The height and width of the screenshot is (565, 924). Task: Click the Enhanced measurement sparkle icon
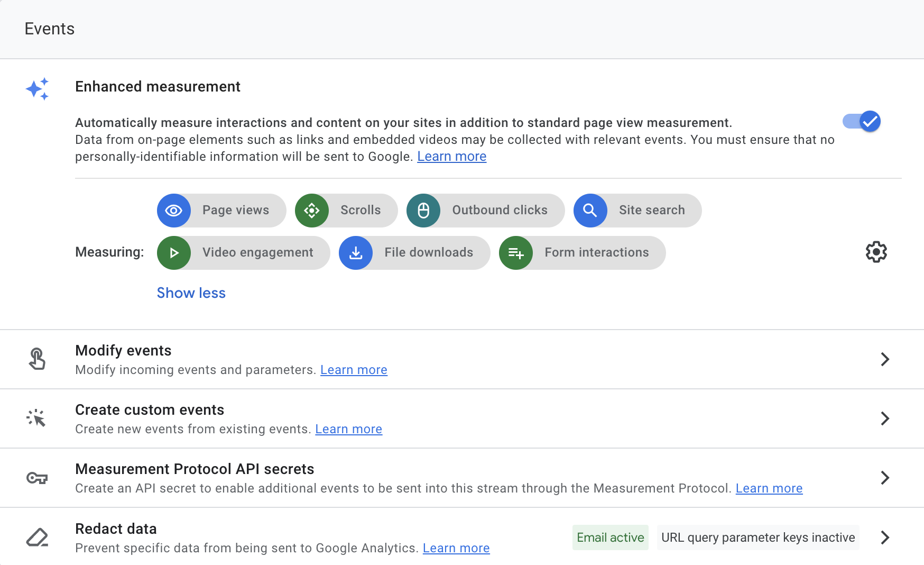pos(38,89)
